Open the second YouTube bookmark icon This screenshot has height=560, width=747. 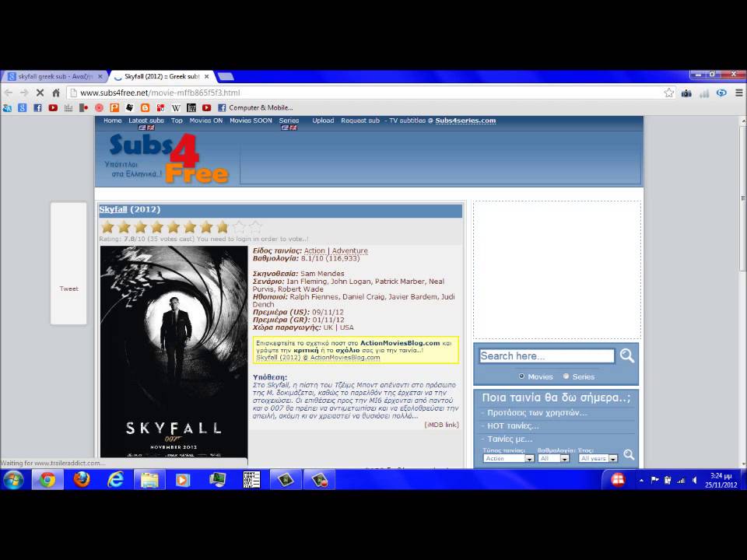tap(206, 108)
